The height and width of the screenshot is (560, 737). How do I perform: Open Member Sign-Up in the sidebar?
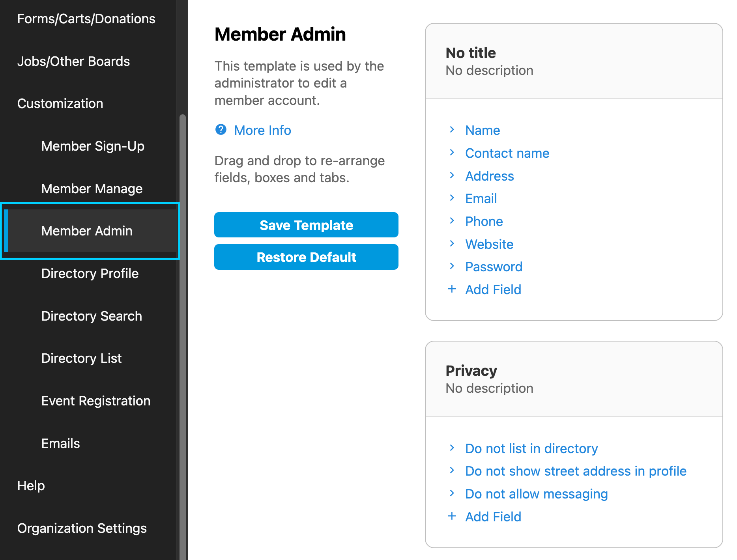(93, 146)
